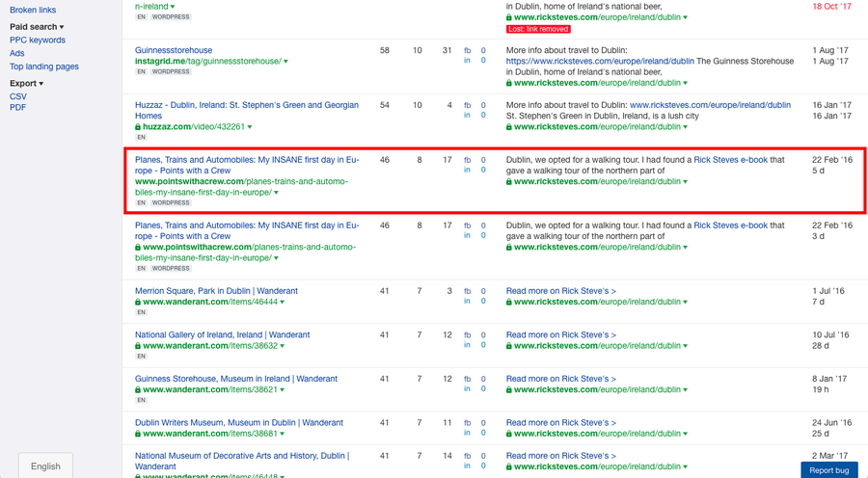Click fb share count in Dublin Writers Museum row

click(x=483, y=423)
